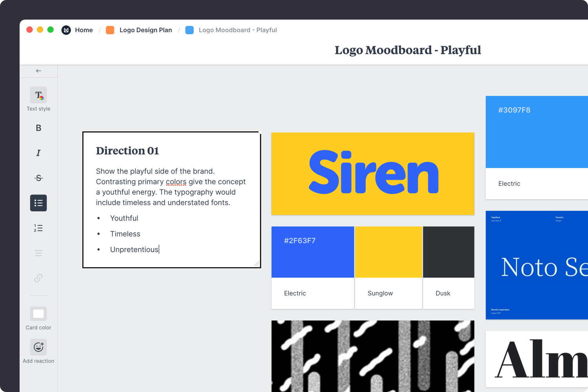588x392 pixels.
Task: Collapse the formatting sidebar with the back arrow
Action: pyautogui.click(x=38, y=71)
